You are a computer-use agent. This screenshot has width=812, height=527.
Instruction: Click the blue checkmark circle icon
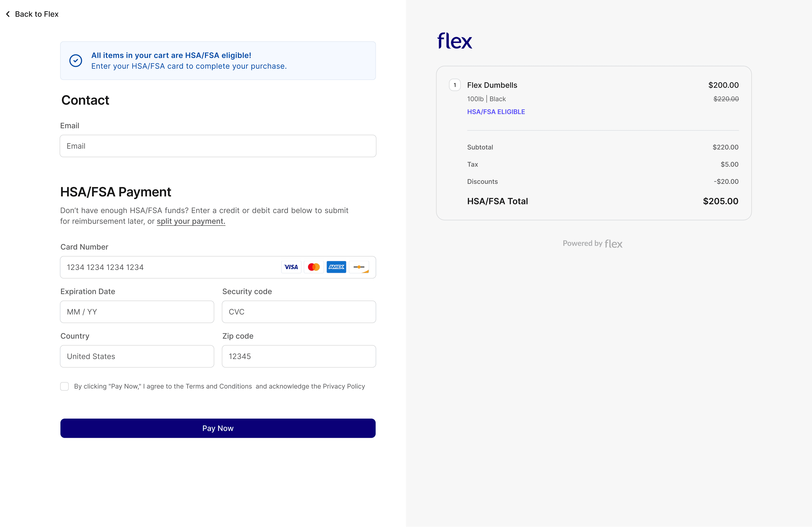pyautogui.click(x=76, y=60)
